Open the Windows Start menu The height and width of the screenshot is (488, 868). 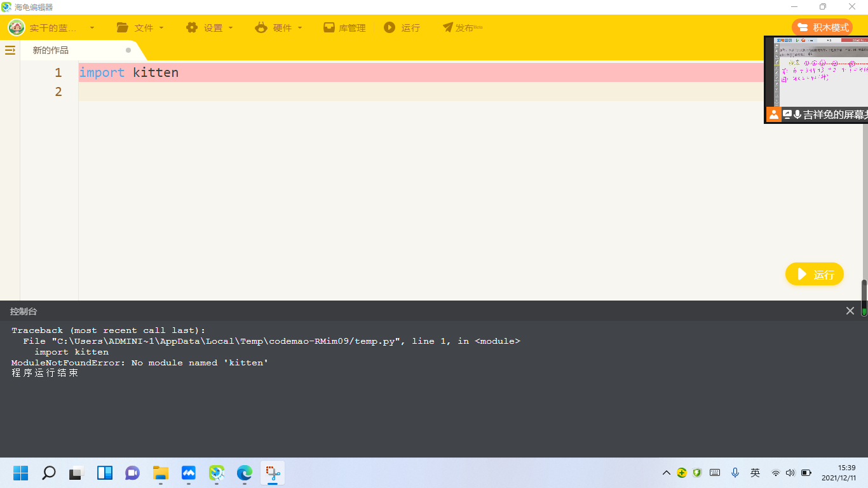click(x=21, y=473)
